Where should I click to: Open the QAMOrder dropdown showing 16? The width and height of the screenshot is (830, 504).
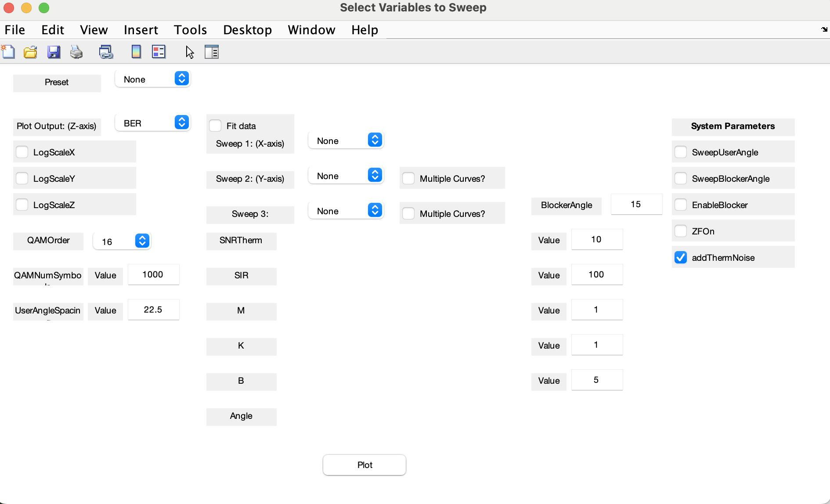point(122,241)
